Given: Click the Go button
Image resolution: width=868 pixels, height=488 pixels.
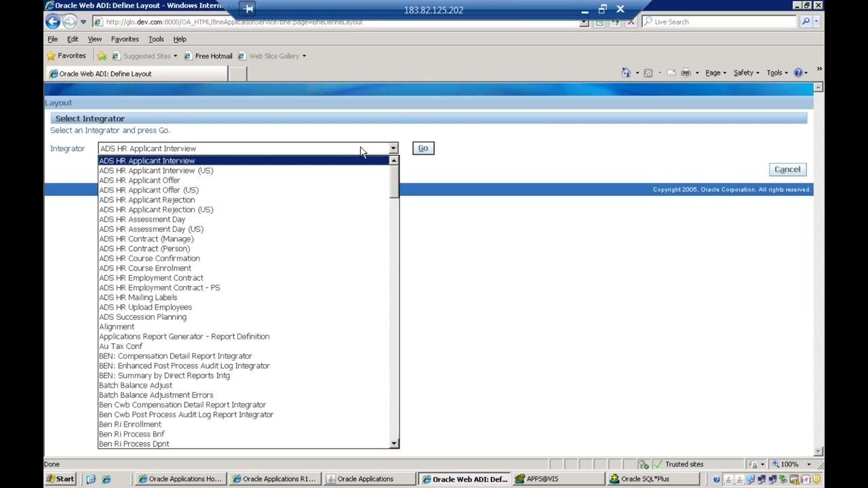Looking at the screenshot, I should click(x=423, y=148).
